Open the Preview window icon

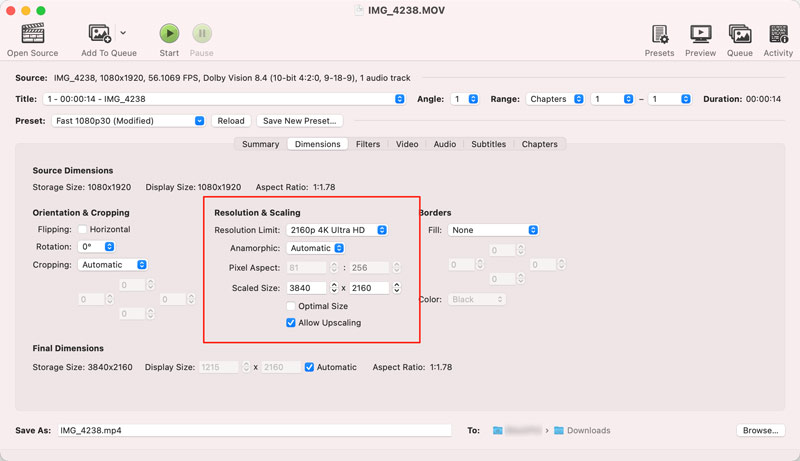pyautogui.click(x=700, y=34)
